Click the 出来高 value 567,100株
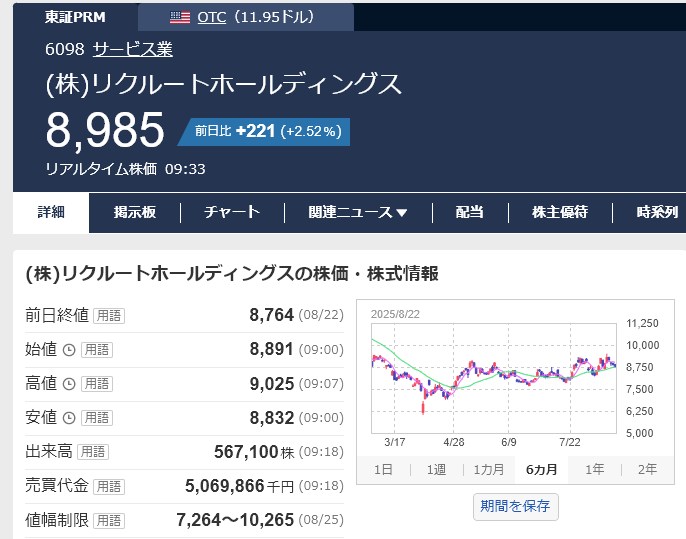Image resolution: width=686 pixels, height=539 pixels. 254,452
